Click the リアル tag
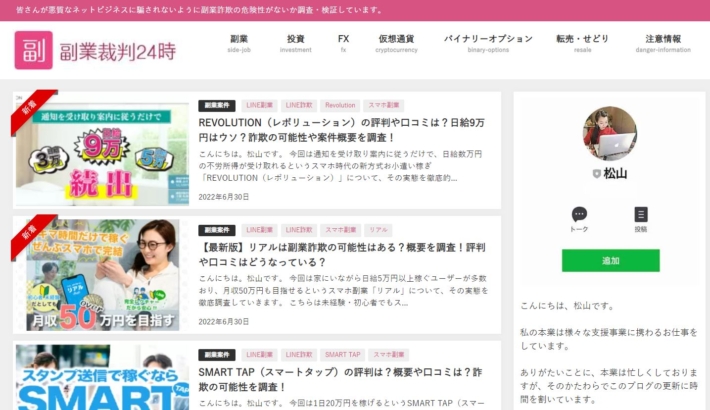This screenshot has width=710, height=410. pyautogui.click(x=378, y=230)
